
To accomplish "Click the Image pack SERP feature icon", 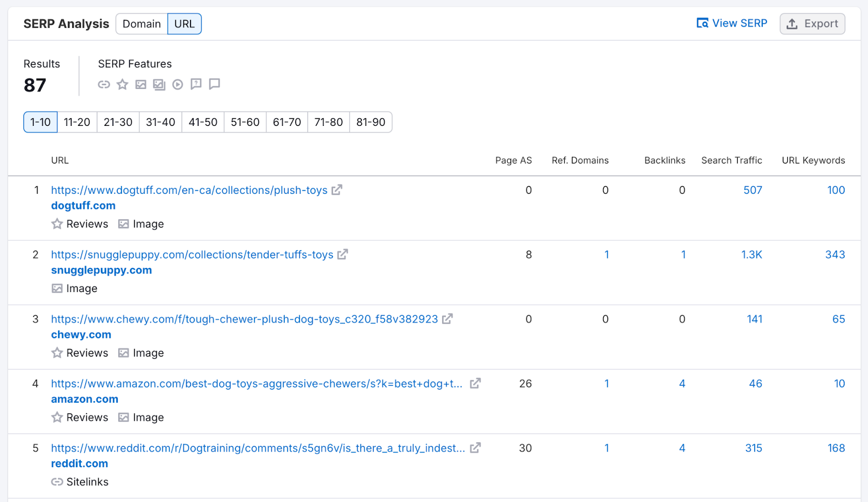I will coord(159,84).
